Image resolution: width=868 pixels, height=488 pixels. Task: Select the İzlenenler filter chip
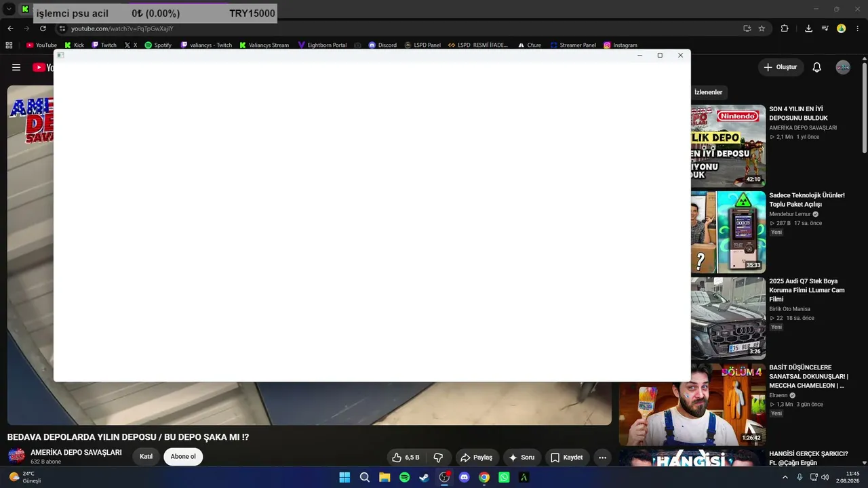[709, 92]
